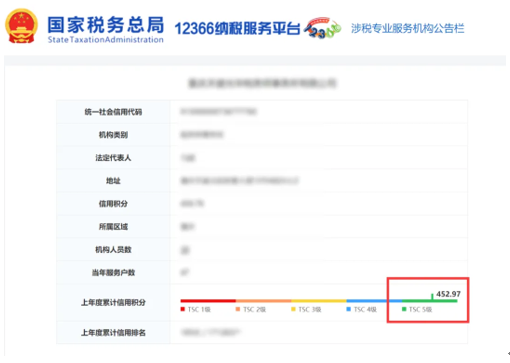510x363 pixels.
Task: Select the 地址 label cell
Action: point(113,181)
